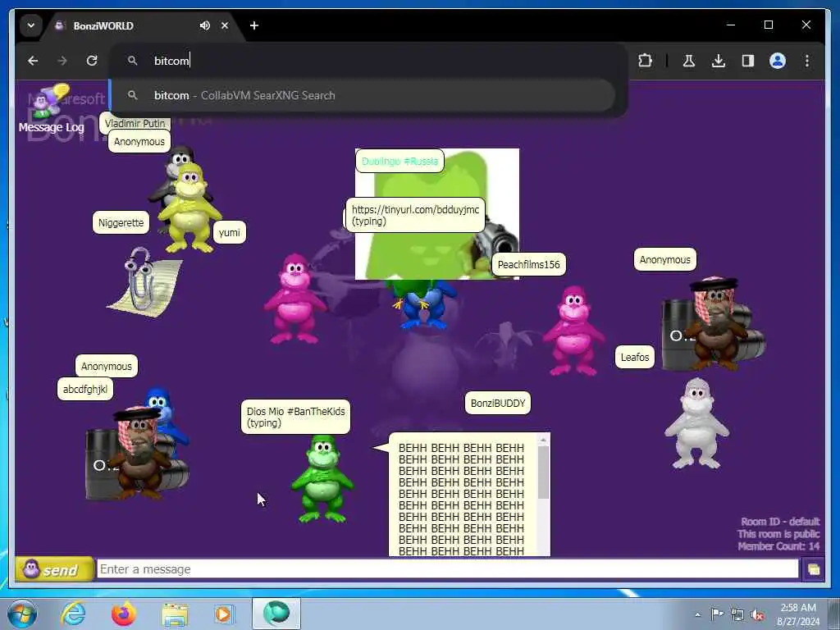
Task: Click the send button
Action: [54, 569]
